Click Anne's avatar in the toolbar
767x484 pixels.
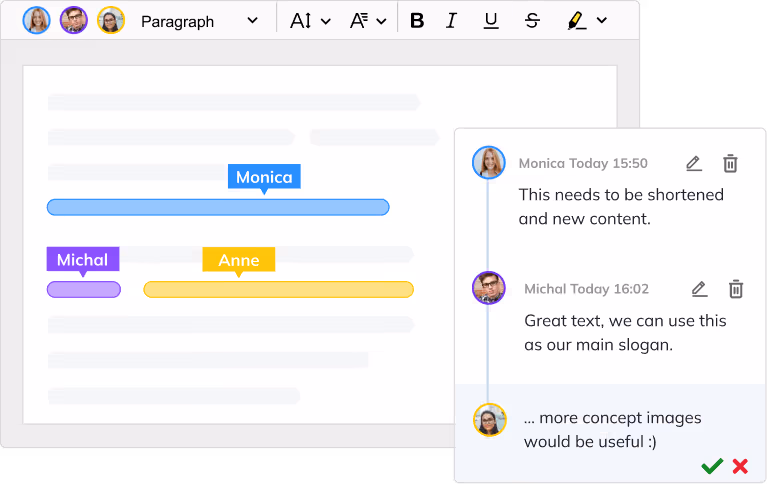coord(111,21)
